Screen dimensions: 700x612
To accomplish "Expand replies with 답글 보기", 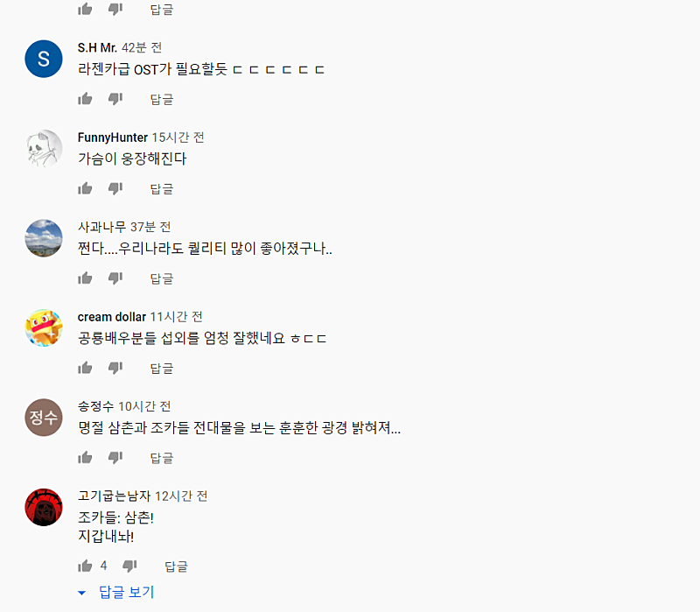I will 126,593.
